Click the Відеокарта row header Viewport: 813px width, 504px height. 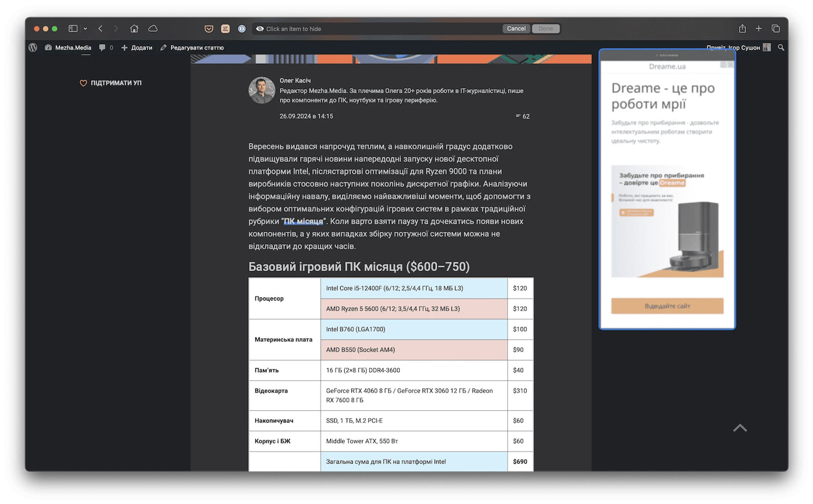tap(285, 395)
